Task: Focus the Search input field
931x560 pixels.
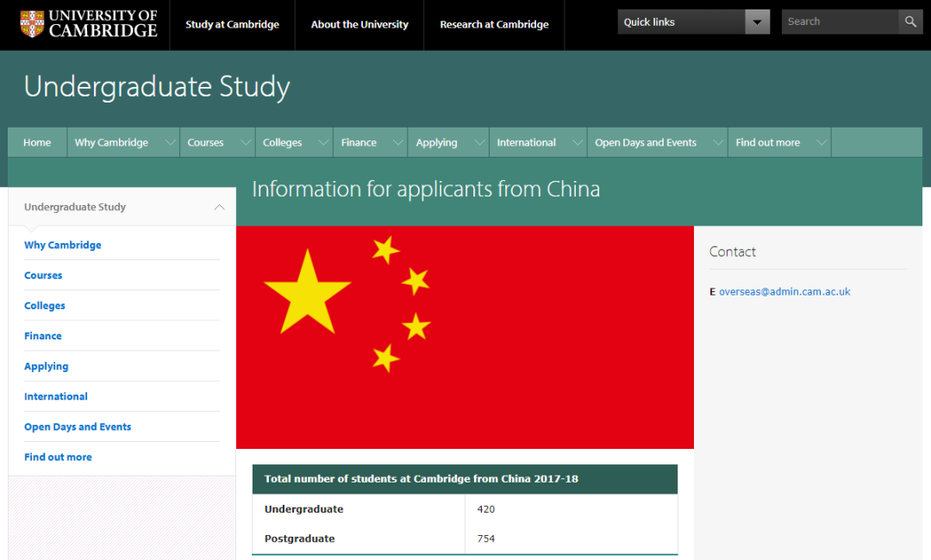Action: click(840, 22)
